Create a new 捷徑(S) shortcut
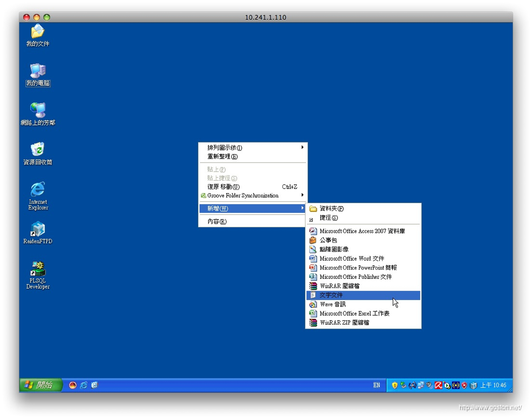The height and width of the screenshot is (419, 532). [x=363, y=218]
